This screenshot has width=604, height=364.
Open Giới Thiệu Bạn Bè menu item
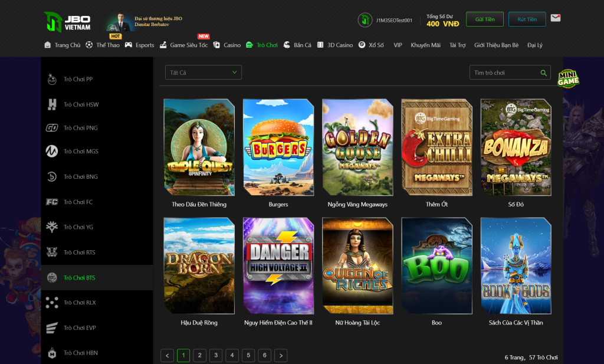coord(496,45)
